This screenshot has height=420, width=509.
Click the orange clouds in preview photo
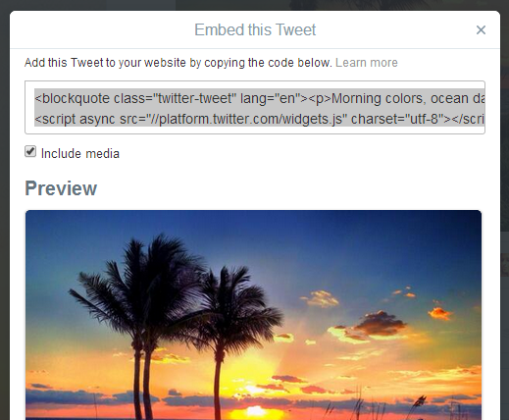point(380,324)
